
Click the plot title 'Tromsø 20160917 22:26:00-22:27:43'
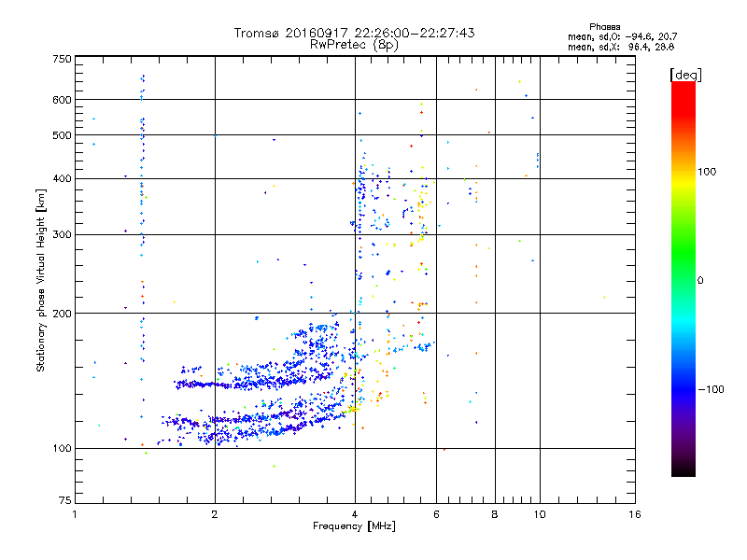pyautogui.click(x=354, y=33)
